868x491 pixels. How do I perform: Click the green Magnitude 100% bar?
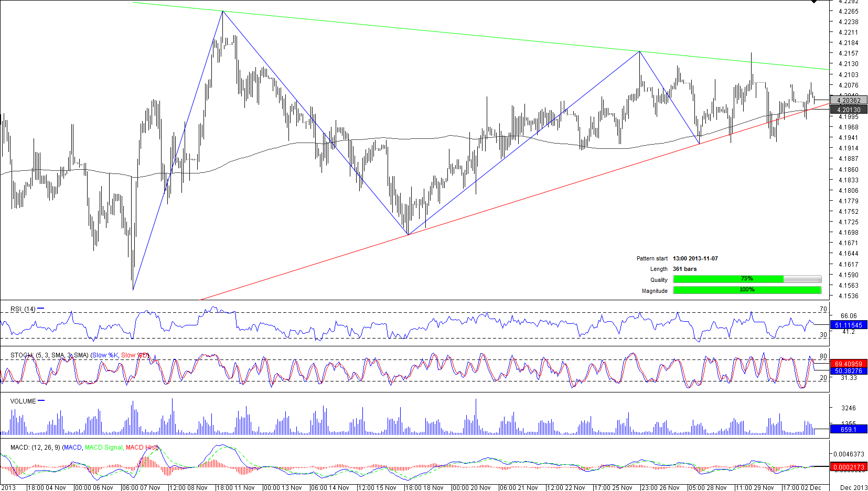point(747,290)
